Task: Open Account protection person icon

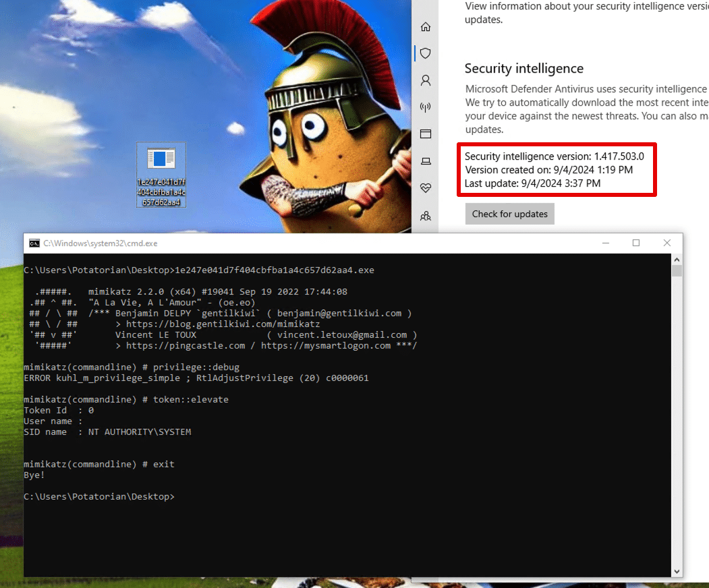Action: tap(426, 80)
